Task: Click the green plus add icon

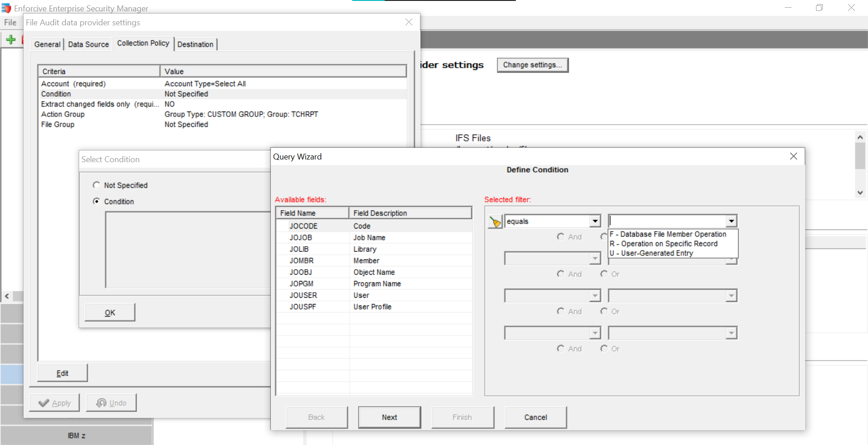Action: coord(11,39)
